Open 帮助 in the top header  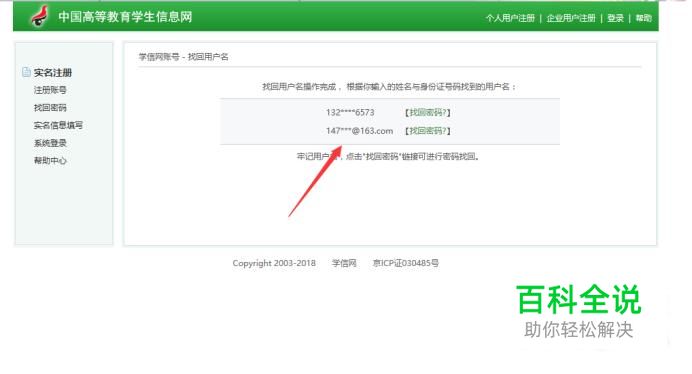pyautogui.click(x=643, y=18)
